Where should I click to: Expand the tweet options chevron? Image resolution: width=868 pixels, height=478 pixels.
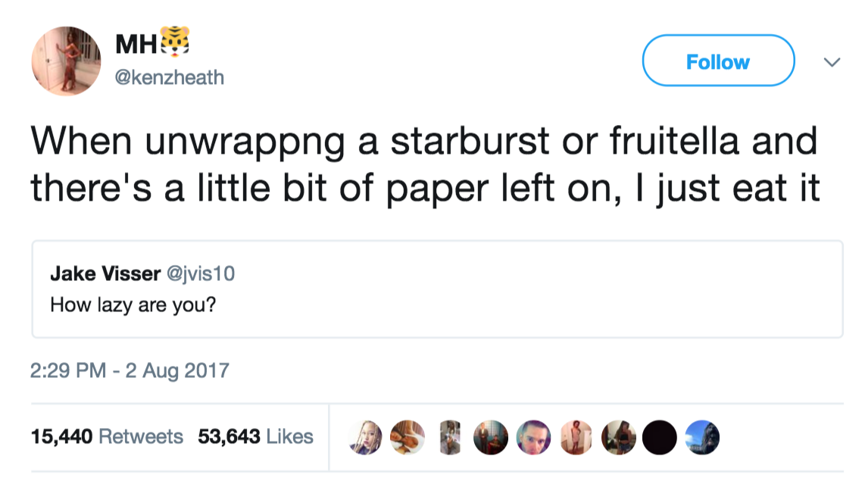831,62
